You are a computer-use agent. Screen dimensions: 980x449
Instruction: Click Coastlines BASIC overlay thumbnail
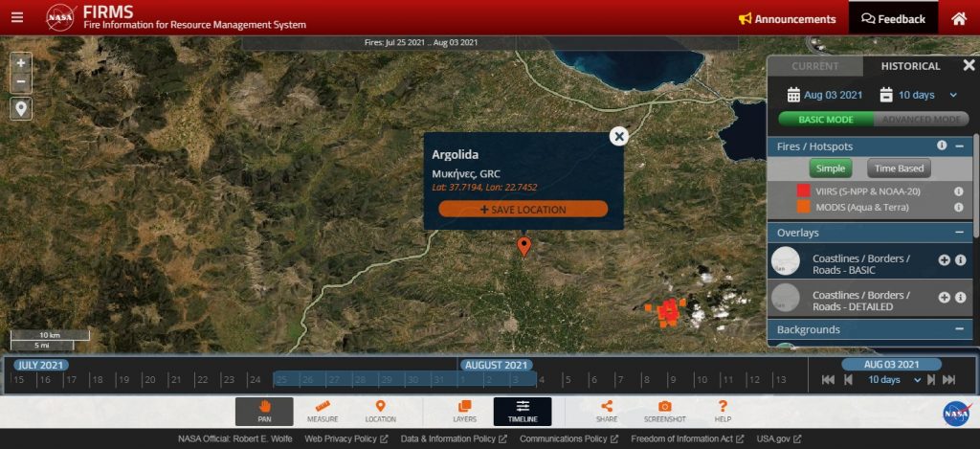click(786, 260)
